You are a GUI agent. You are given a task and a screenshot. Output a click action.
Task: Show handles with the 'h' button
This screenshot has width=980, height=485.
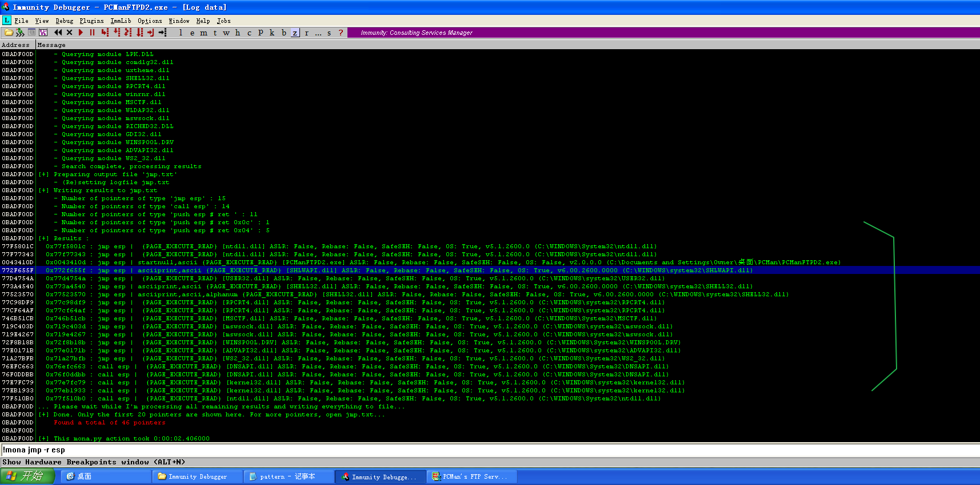click(x=238, y=33)
